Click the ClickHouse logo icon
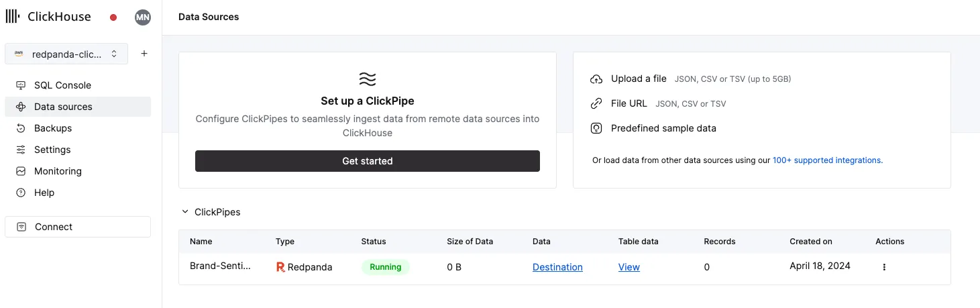This screenshot has height=308, width=980. [x=13, y=17]
